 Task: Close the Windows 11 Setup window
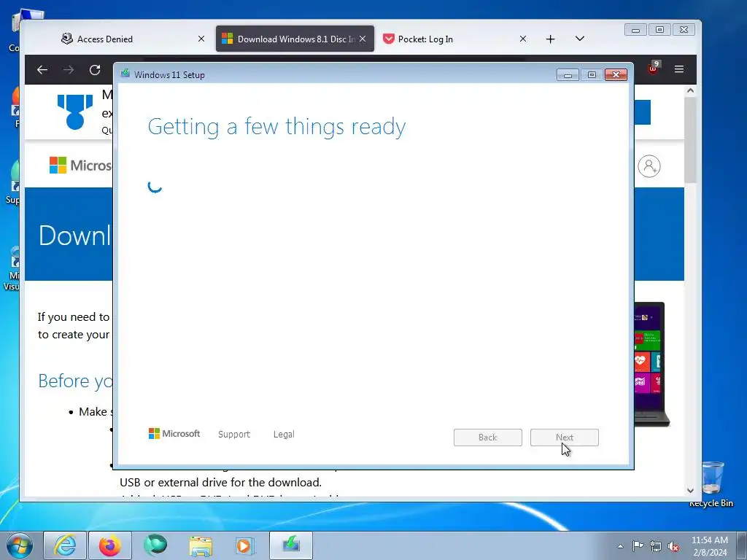click(x=616, y=75)
